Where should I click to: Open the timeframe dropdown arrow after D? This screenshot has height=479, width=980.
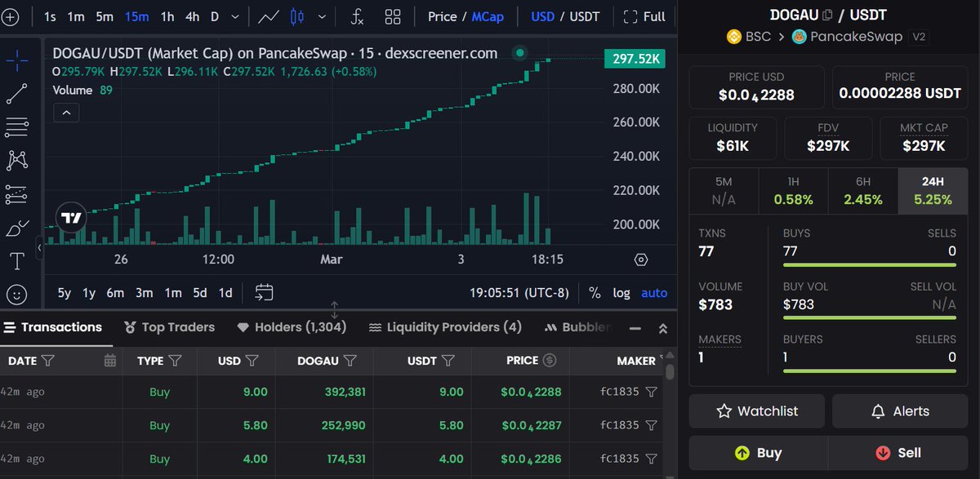[x=236, y=16]
